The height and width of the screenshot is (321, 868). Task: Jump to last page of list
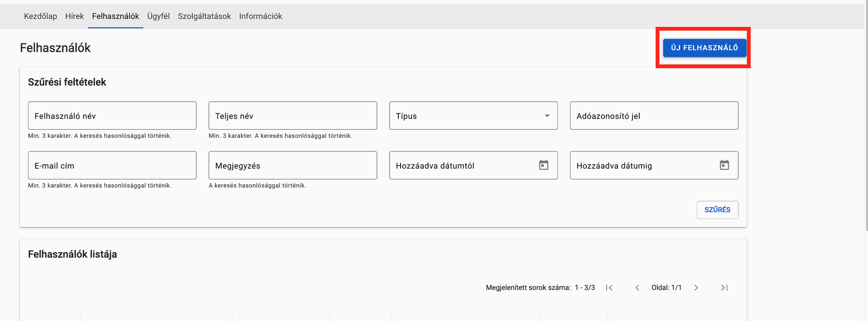coord(724,288)
